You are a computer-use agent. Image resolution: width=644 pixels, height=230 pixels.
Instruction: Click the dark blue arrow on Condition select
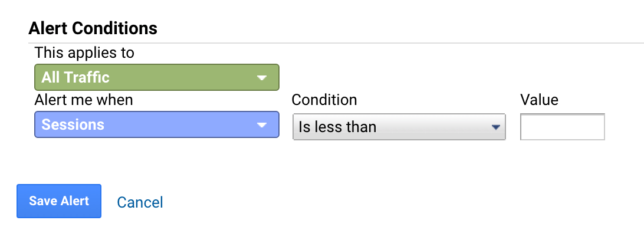pos(496,127)
